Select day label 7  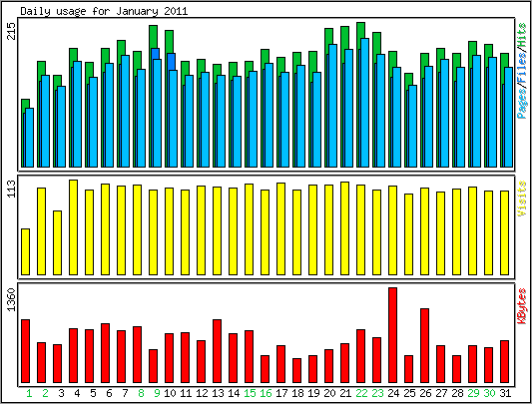click(x=125, y=393)
